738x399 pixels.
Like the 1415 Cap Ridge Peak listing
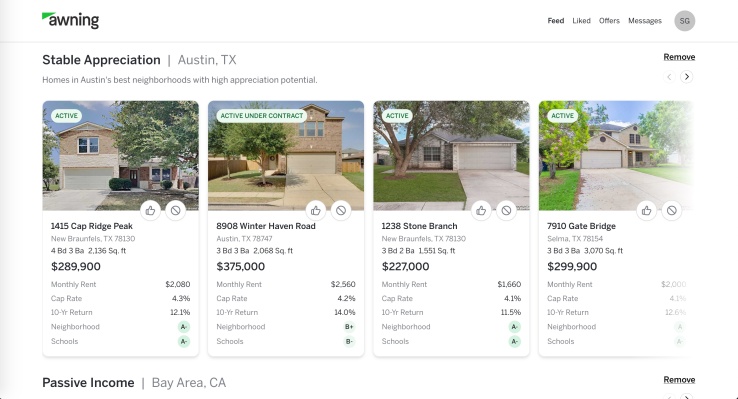[x=151, y=210]
